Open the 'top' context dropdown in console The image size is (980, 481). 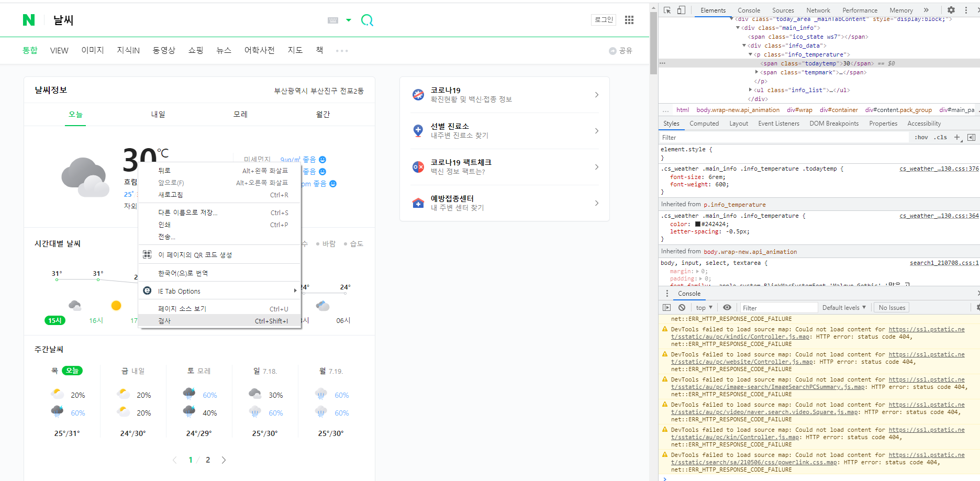pos(704,308)
